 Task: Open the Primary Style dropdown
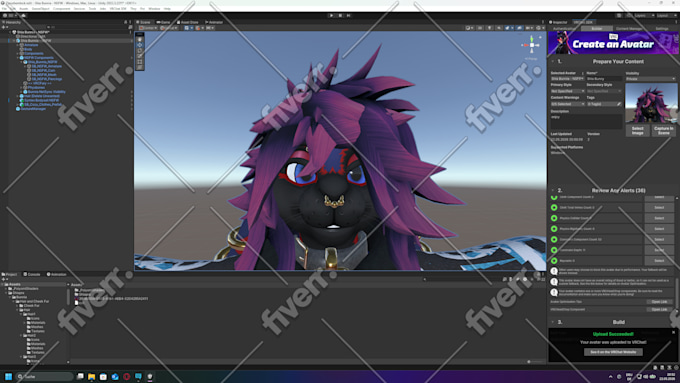pyautogui.click(x=568, y=91)
